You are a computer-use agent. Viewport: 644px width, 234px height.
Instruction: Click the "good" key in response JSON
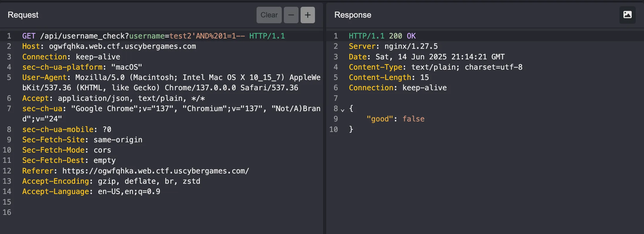click(x=380, y=119)
